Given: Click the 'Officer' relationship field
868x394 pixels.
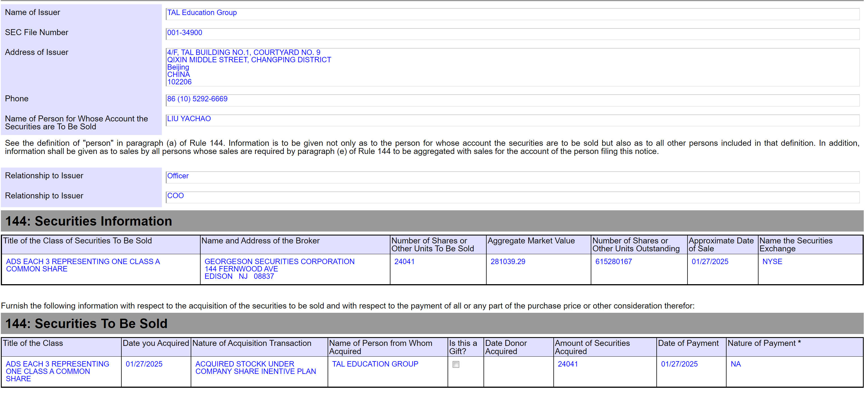Looking at the screenshot, I should point(513,177).
